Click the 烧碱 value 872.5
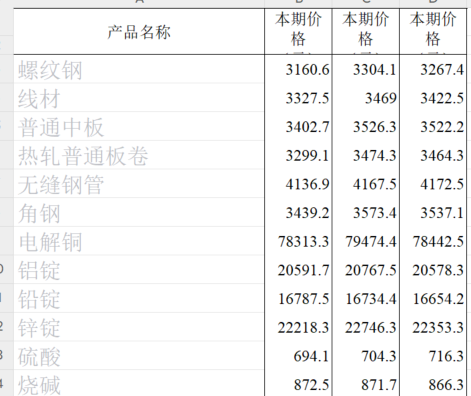 (298, 383)
